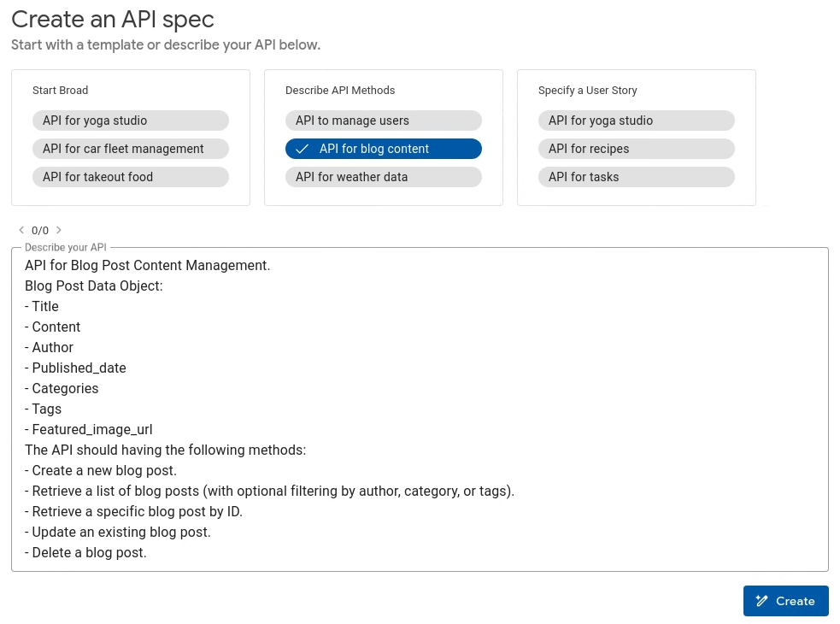Select API for car fleet management chip
The height and width of the screenshot is (624, 840).
(131, 149)
